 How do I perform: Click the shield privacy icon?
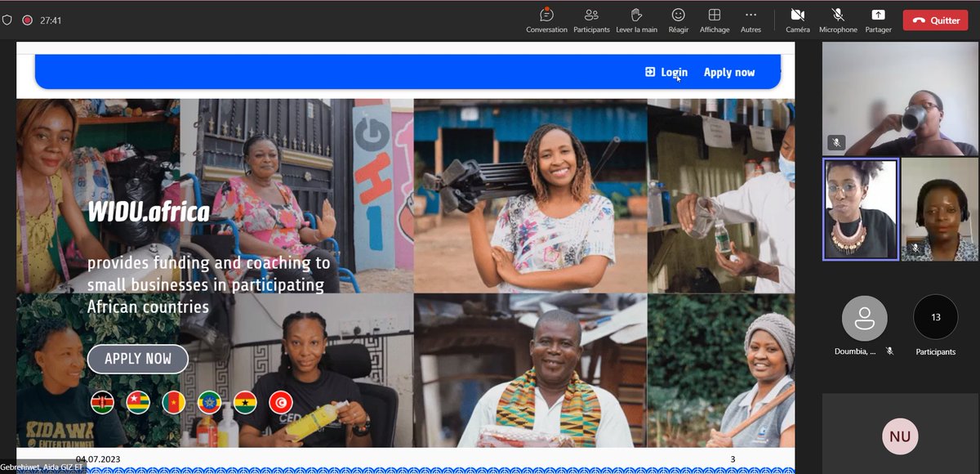(7, 20)
